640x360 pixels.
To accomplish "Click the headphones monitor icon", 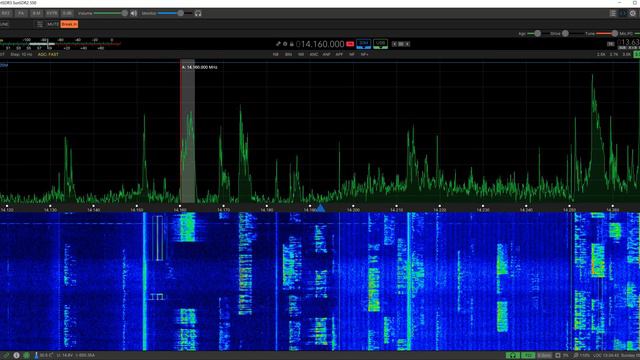I will 198,13.
